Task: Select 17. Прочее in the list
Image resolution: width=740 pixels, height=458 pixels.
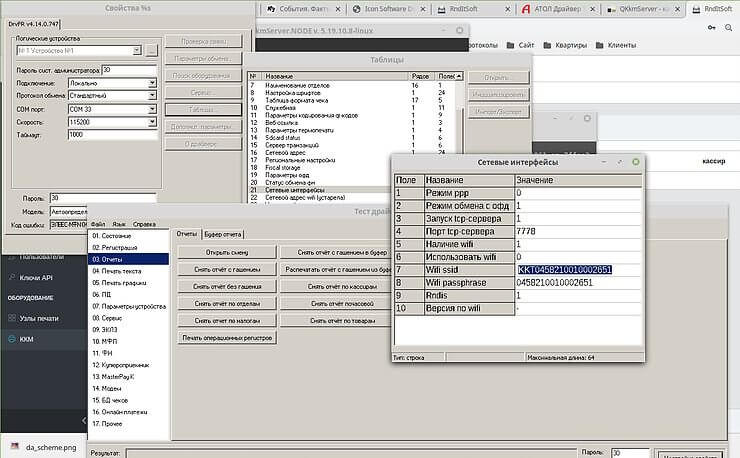Action: pos(128,424)
